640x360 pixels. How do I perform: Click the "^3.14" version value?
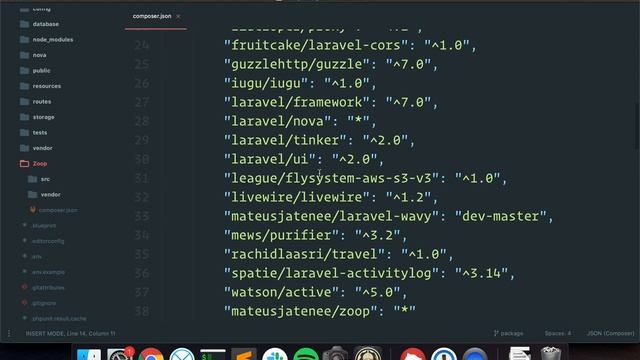click(482, 273)
